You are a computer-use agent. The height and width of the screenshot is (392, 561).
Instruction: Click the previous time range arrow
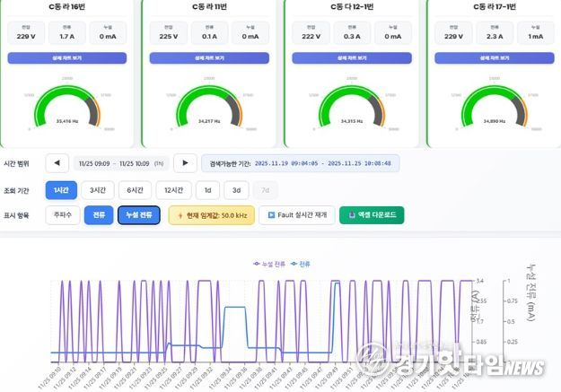pos(57,163)
